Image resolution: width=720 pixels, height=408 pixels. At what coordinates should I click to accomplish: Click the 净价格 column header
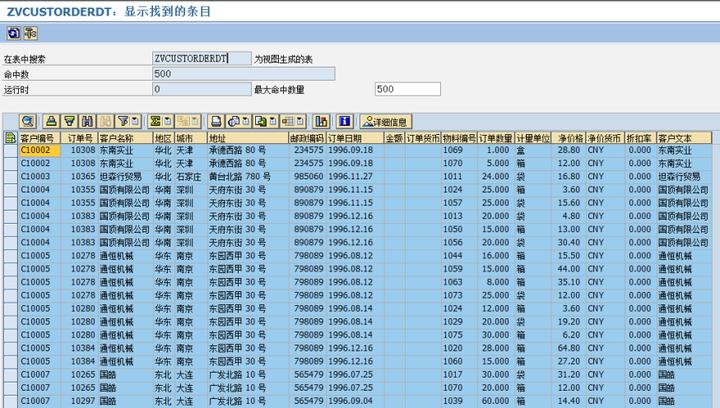568,138
